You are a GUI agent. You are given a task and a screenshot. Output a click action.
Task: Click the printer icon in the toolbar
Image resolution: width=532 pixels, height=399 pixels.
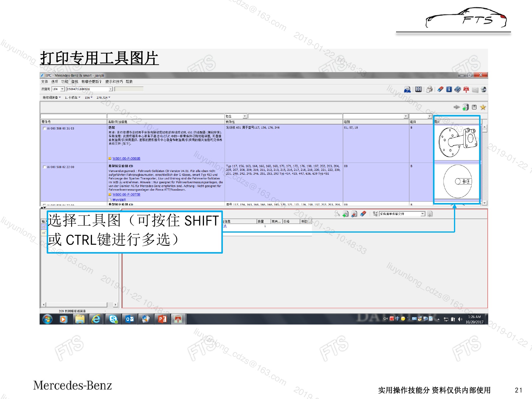429,89
